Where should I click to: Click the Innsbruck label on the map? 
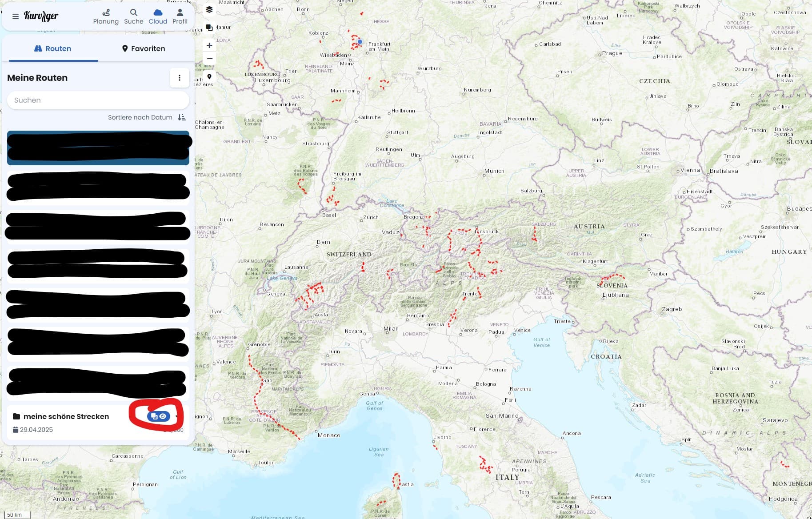coord(487,232)
